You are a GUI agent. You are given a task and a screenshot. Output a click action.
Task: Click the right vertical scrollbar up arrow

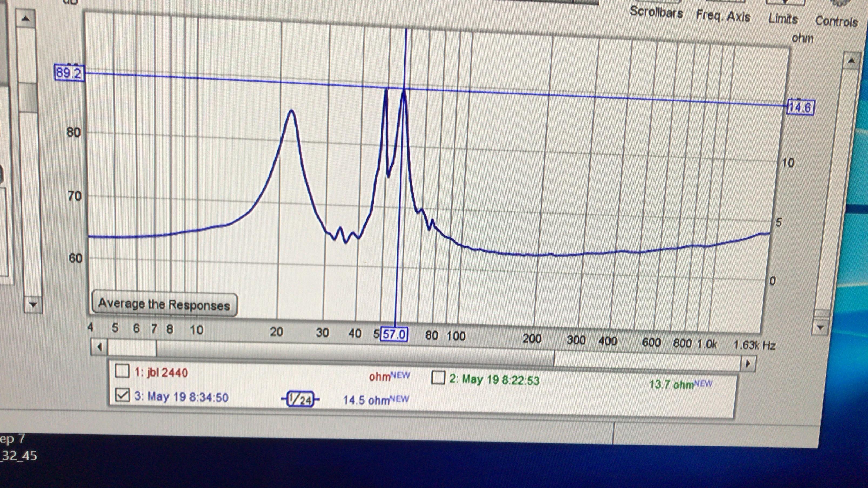point(852,60)
